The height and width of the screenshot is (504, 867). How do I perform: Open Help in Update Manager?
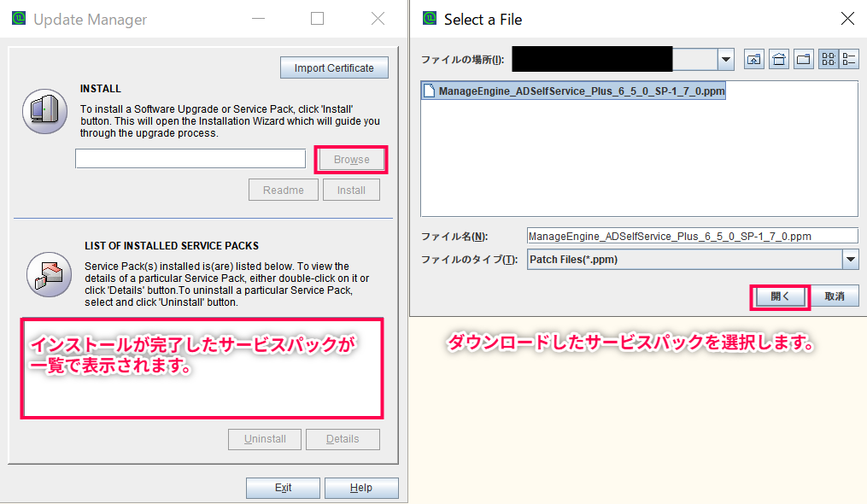(x=361, y=488)
